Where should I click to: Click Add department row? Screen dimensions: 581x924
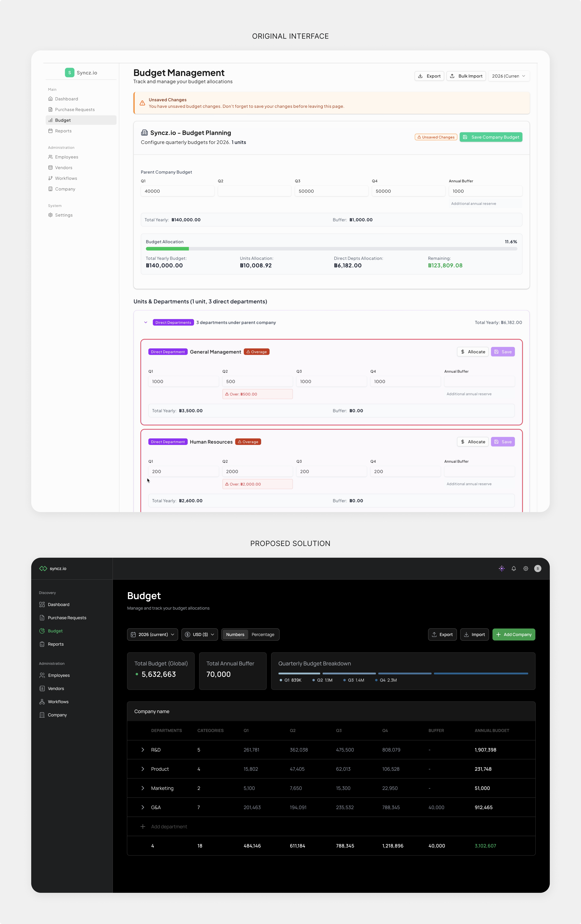click(x=331, y=826)
